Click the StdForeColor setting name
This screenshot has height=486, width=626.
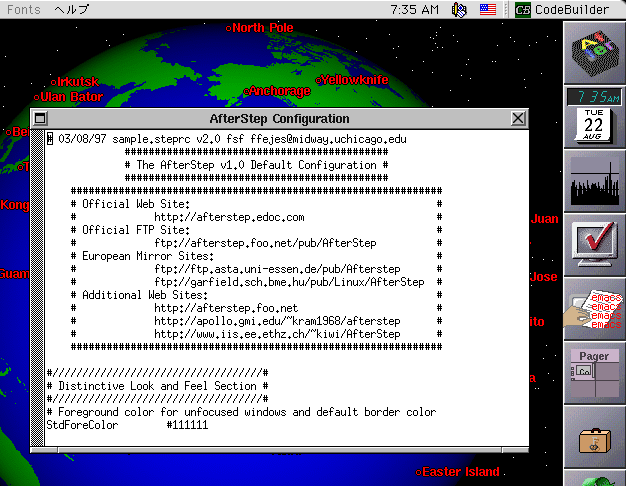point(82,425)
